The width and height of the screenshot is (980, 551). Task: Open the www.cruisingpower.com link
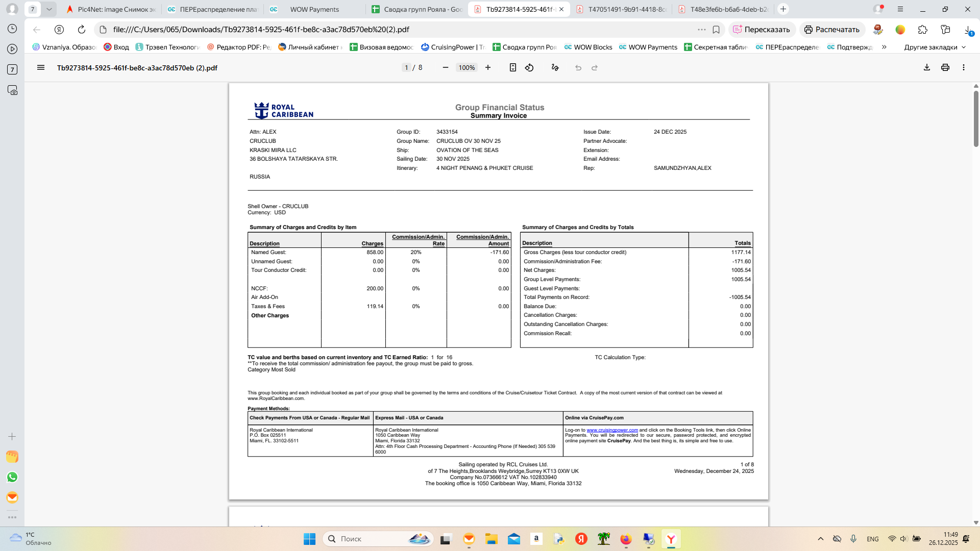coord(612,430)
